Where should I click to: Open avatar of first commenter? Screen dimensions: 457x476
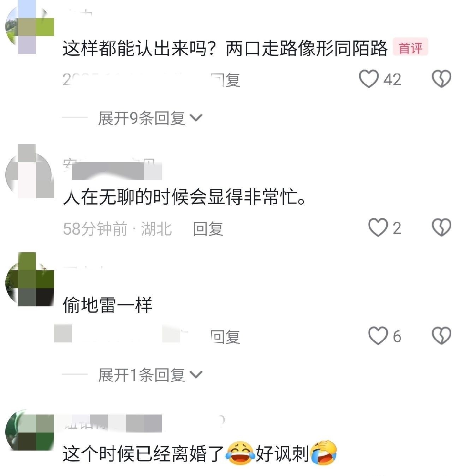pos(29,27)
